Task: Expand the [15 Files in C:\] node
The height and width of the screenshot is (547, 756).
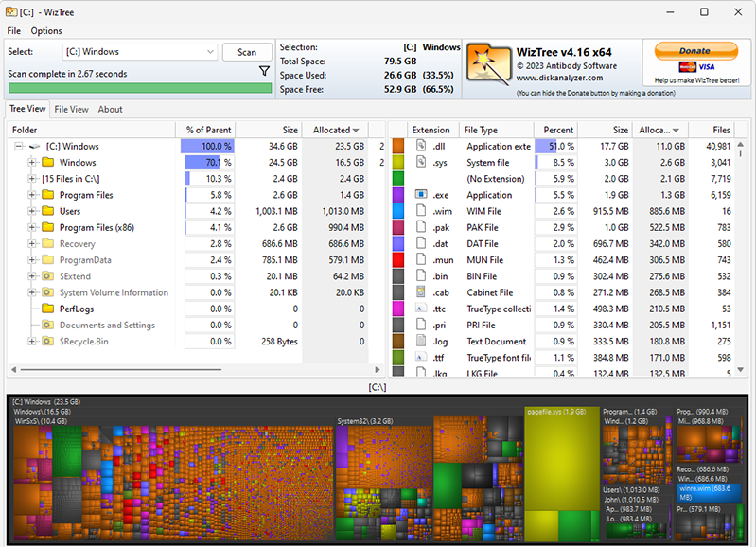Action: (32, 179)
